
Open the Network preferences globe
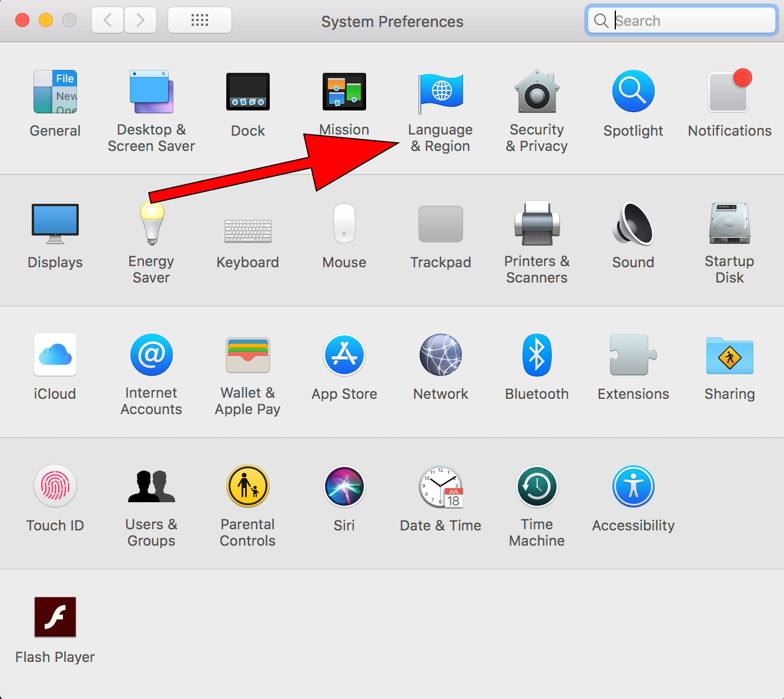pyautogui.click(x=441, y=355)
